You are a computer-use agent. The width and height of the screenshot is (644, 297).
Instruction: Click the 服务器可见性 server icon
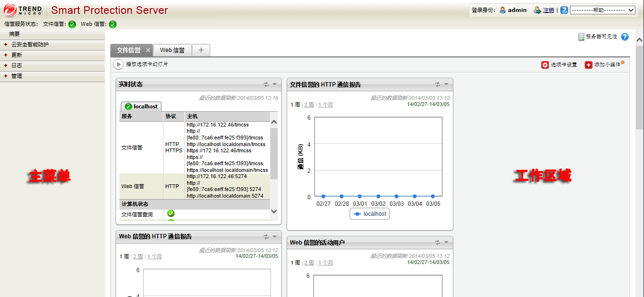pos(581,37)
